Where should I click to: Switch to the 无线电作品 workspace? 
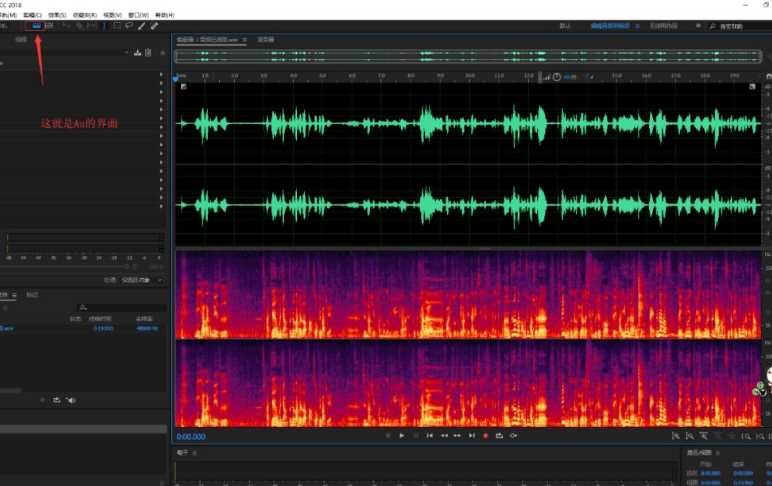tap(664, 26)
